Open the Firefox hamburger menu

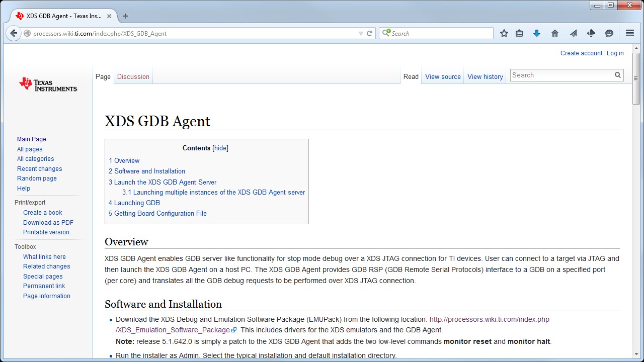(x=630, y=33)
